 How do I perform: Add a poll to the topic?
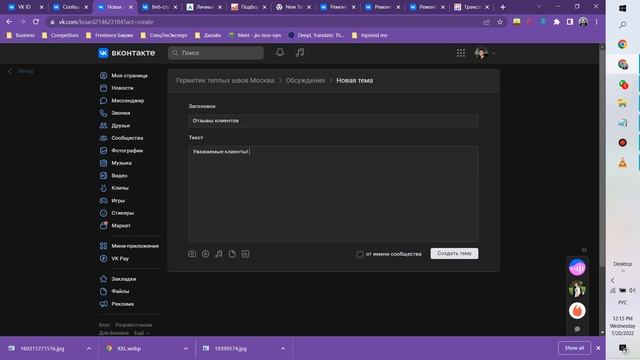point(245,254)
